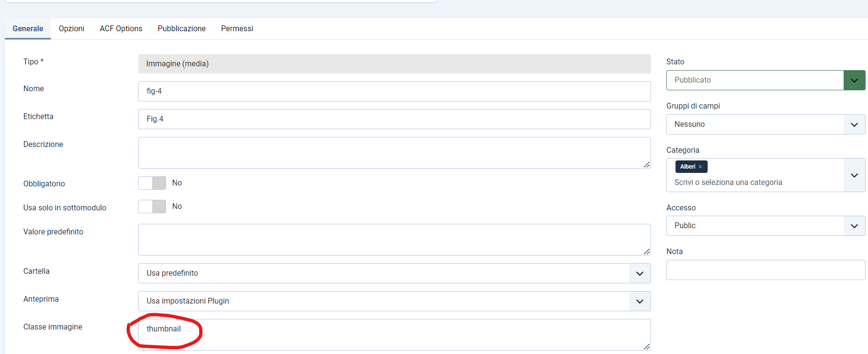Click the green Stato dropdown arrow
The width and height of the screenshot is (868, 354).
point(854,80)
